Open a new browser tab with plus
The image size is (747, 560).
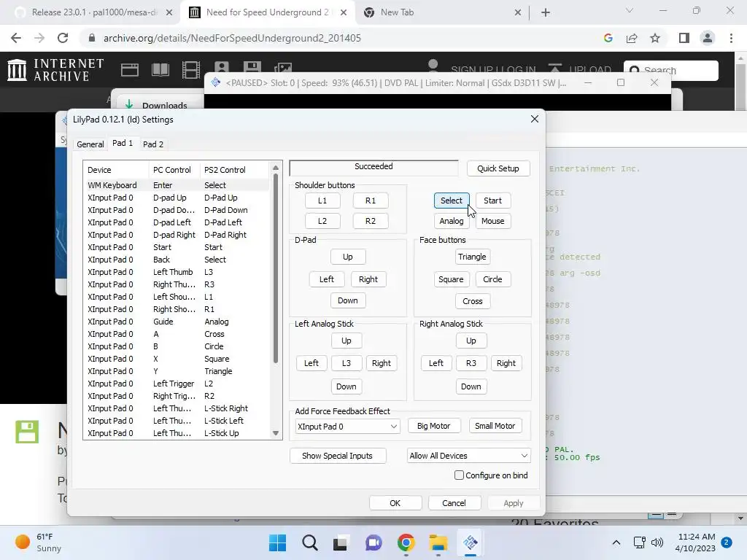click(546, 12)
